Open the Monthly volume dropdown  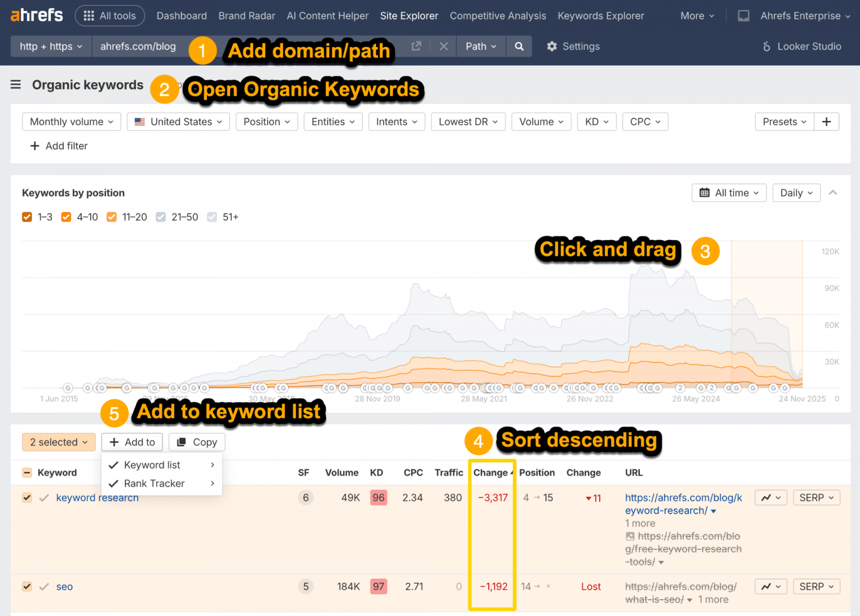(x=71, y=122)
